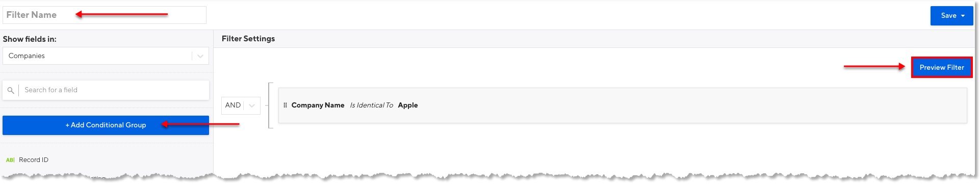
Task: Click the Filter Name text box
Action: (105, 15)
